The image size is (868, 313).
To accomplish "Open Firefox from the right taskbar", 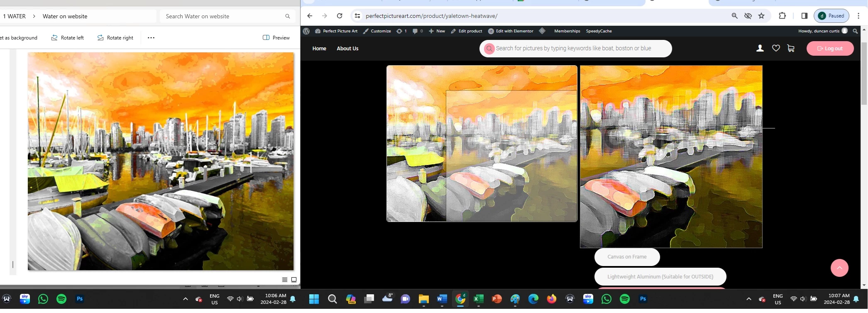I will (552, 299).
